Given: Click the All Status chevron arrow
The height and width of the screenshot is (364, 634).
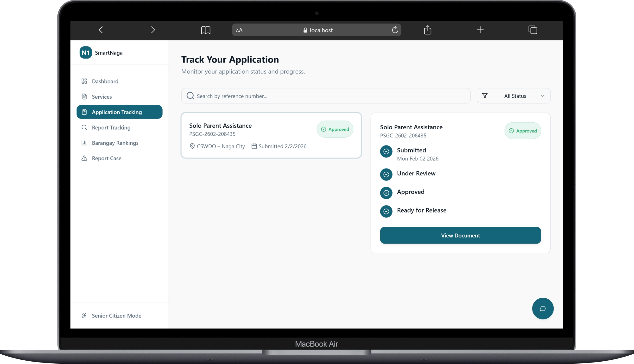Looking at the screenshot, I should click(x=542, y=96).
